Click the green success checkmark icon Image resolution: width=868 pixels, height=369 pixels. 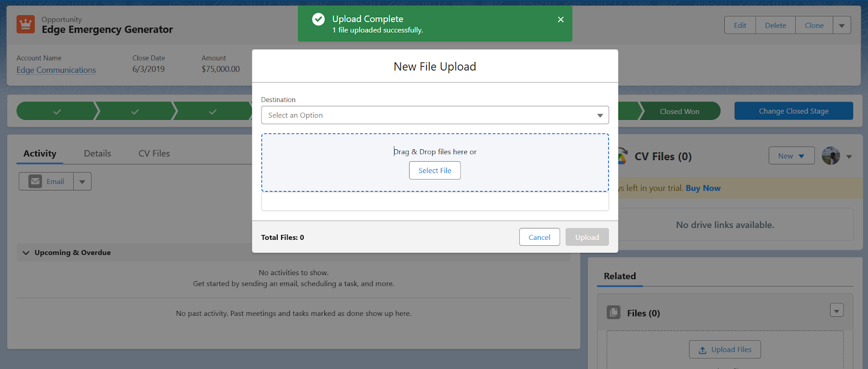click(x=318, y=20)
